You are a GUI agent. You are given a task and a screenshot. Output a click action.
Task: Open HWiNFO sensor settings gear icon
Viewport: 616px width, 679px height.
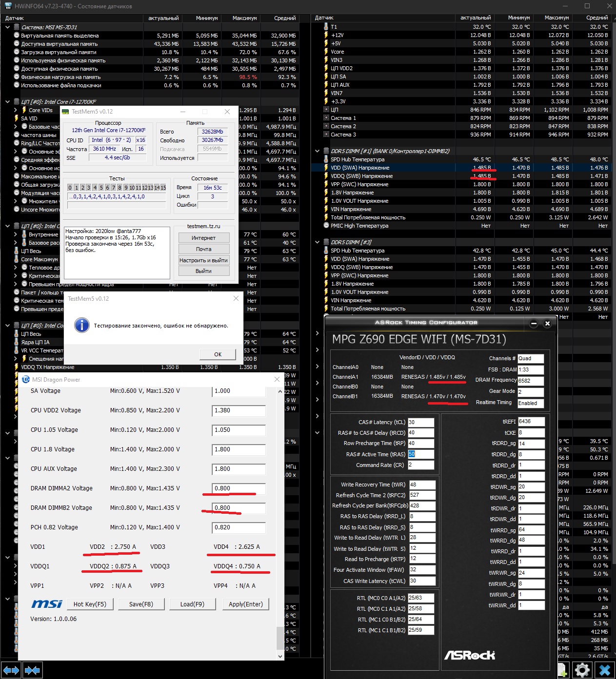point(582,670)
